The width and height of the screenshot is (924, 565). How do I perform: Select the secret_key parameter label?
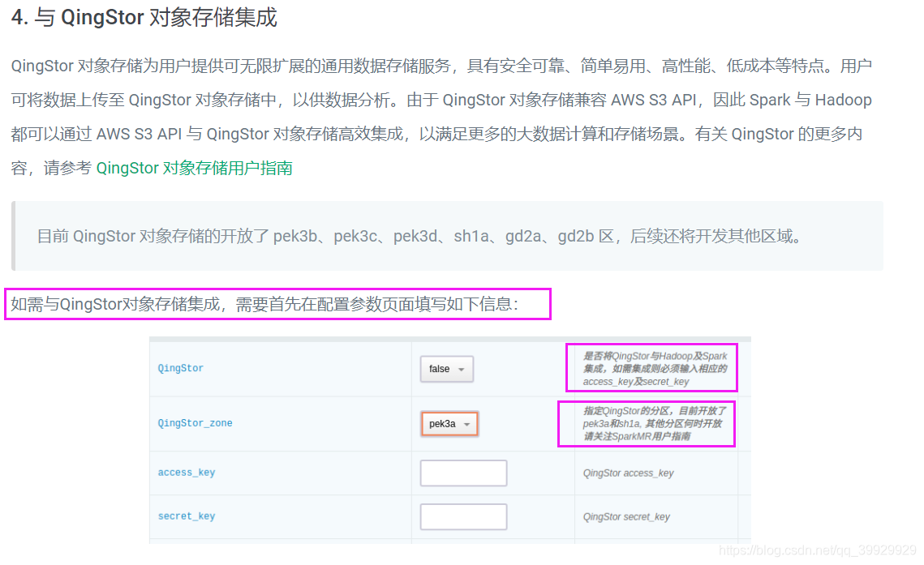click(x=187, y=516)
